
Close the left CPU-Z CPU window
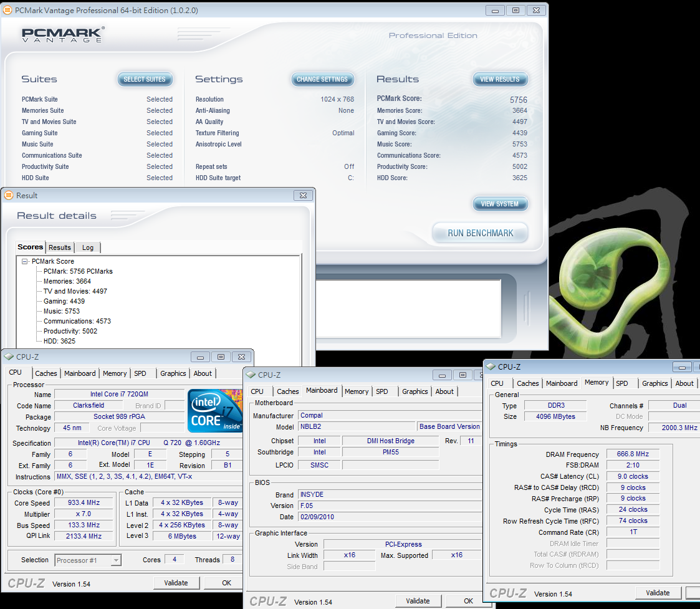click(241, 357)
